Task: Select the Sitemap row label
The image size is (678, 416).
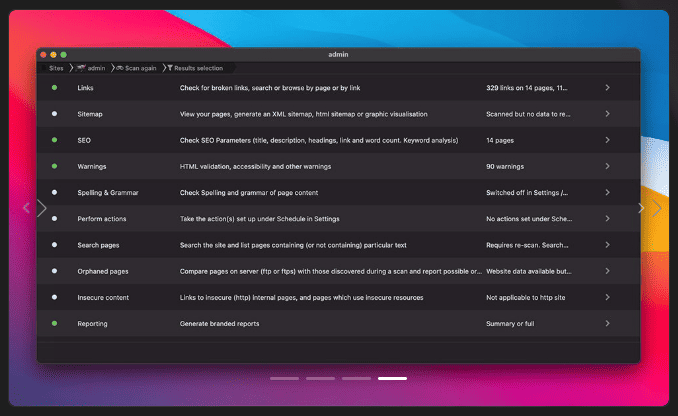Action: pyautogui.click(x=90, y=114)
